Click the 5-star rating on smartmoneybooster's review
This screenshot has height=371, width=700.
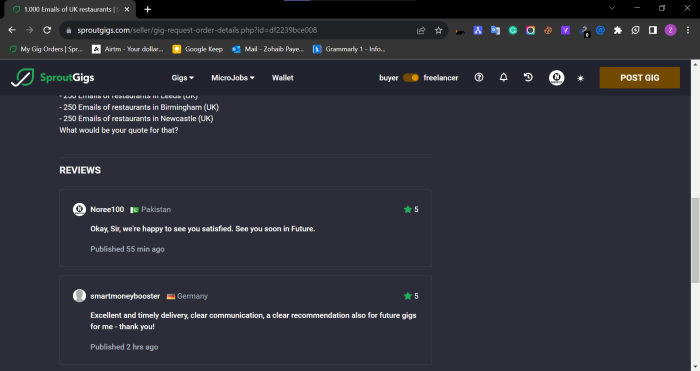[x=411, y=296]
